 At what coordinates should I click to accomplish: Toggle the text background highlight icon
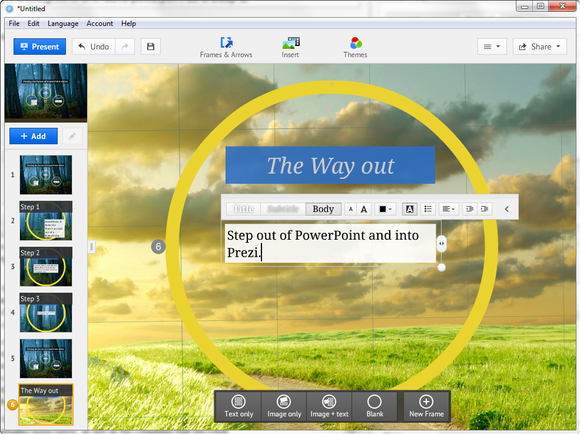(410, 209)
